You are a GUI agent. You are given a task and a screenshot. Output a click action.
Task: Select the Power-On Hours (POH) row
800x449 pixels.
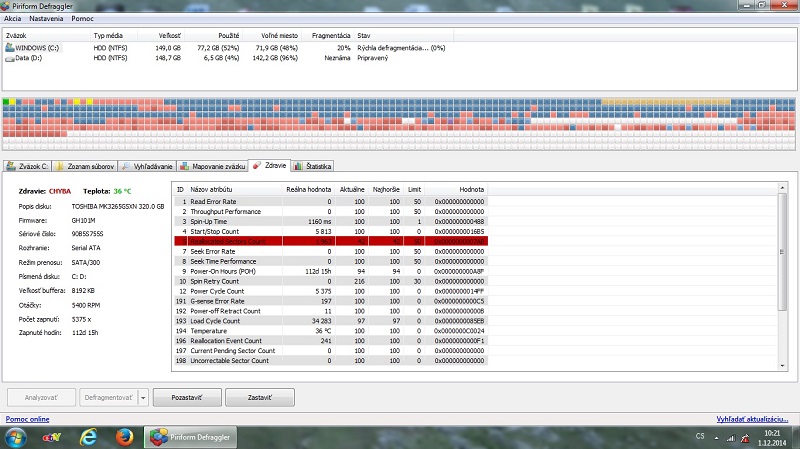pos(331,271)
